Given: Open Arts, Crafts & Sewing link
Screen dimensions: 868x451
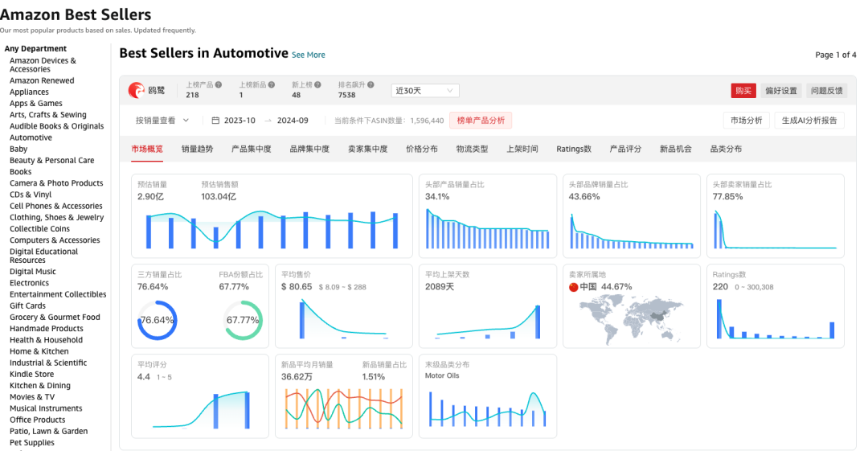Looking at the screenshot, I should pos(48,115).
